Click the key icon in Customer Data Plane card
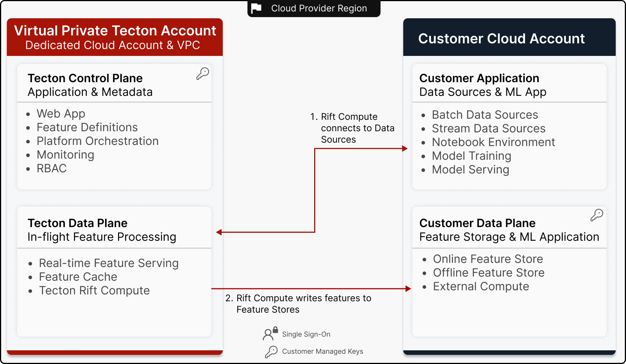The height and width of the screenshot is (364, 626). [597, 215]
